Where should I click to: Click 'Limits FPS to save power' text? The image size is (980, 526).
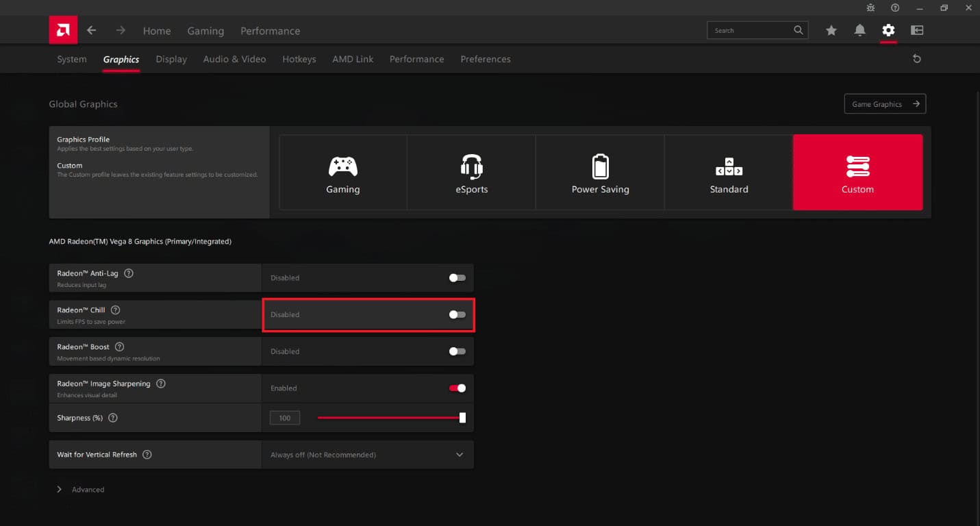pos(91,322)
